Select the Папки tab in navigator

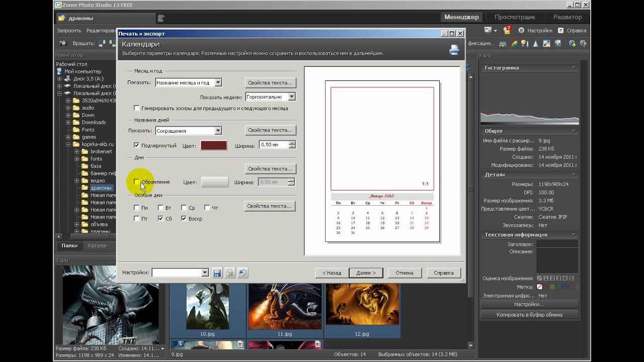[x=69, y=246]
